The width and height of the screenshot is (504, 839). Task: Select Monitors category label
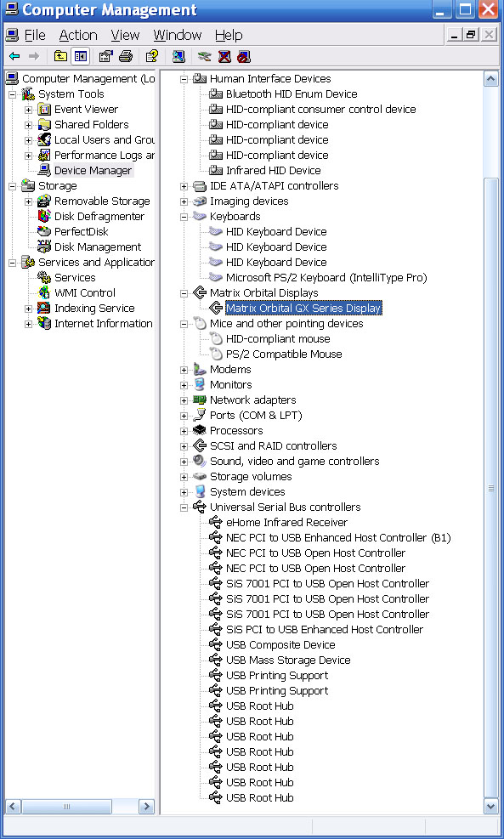(230, 385)
